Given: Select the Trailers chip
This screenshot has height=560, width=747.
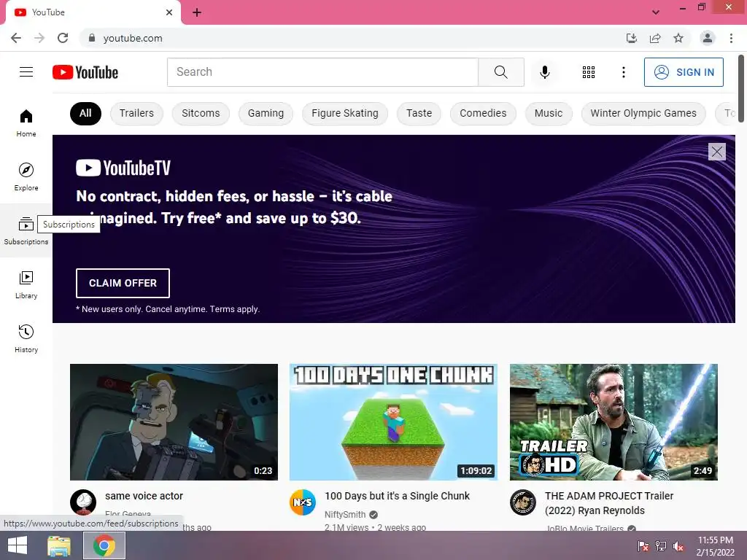Looking at the screenshot, I should pyautogui.click(x=136, y=113).
